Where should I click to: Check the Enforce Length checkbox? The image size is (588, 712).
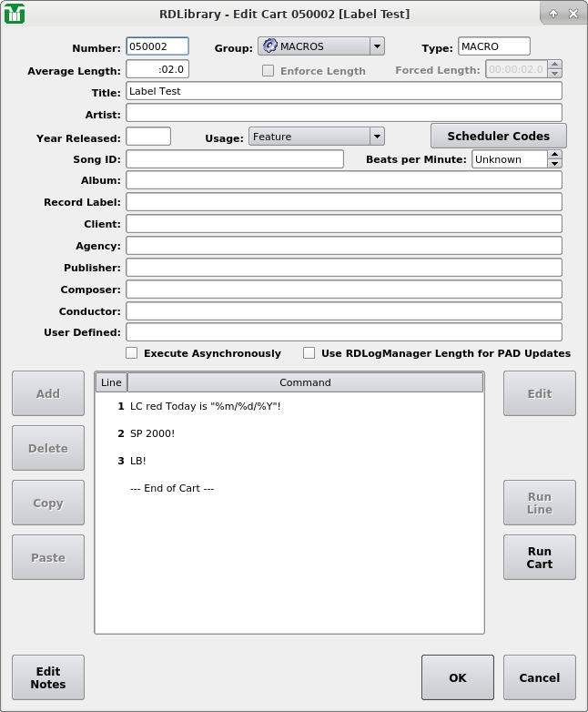[268, 71]
